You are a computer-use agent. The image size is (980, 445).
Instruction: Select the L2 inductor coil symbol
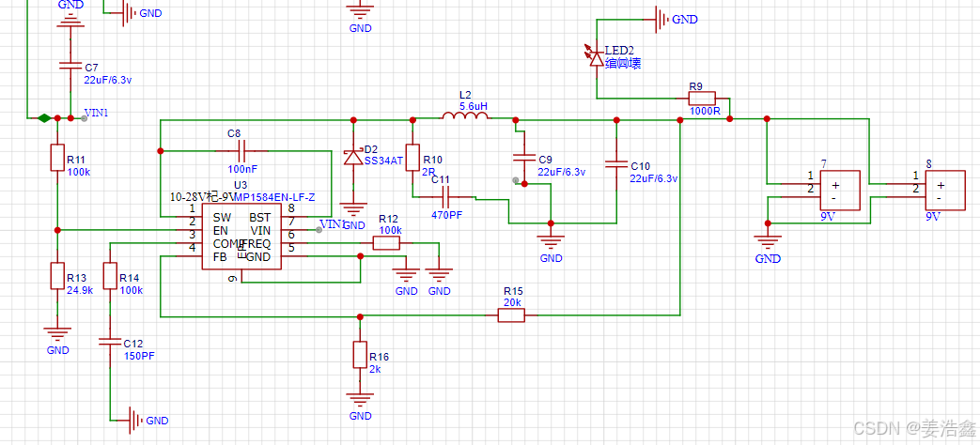465,116
